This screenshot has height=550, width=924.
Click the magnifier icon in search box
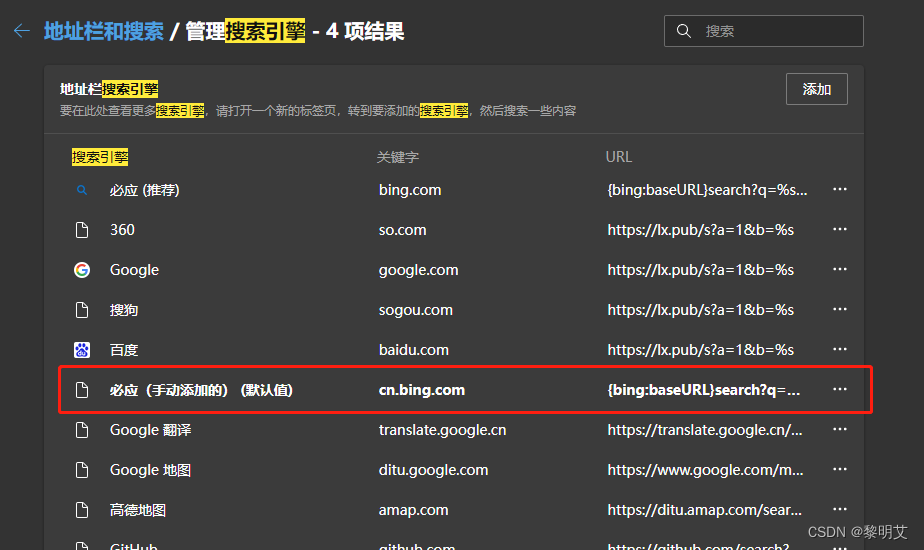point(684,31)
